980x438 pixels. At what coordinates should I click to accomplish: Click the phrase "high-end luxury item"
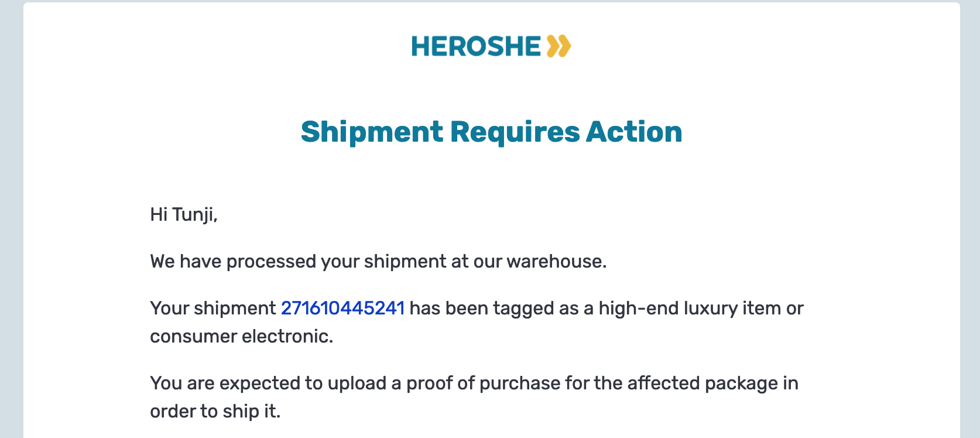(x=690, y=308)
